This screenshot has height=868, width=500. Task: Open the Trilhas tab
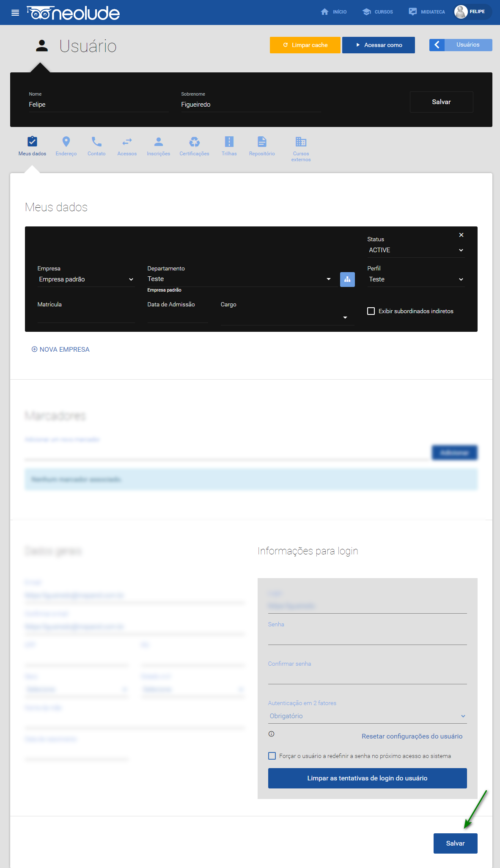point(229,146)
